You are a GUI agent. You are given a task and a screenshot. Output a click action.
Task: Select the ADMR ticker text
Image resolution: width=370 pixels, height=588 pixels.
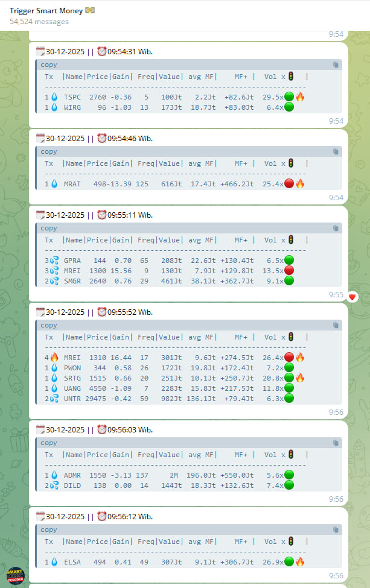pyautogui.click(x=72, y=475)
